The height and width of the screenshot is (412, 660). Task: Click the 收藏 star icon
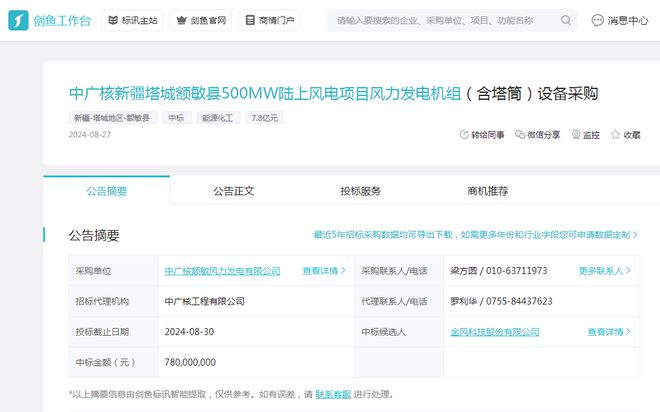coord(615,135)
